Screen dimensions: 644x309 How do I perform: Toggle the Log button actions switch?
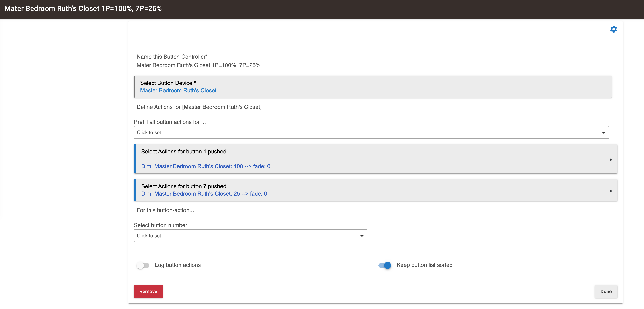143,265
